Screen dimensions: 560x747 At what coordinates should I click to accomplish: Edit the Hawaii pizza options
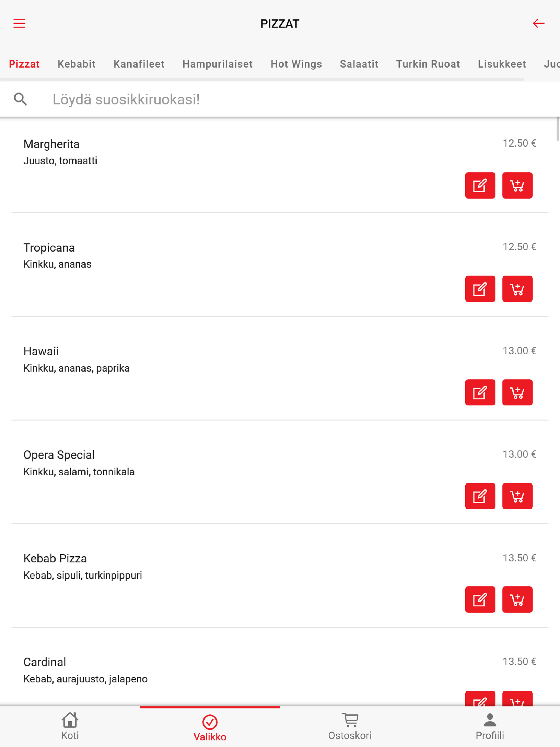coord(480,392)
